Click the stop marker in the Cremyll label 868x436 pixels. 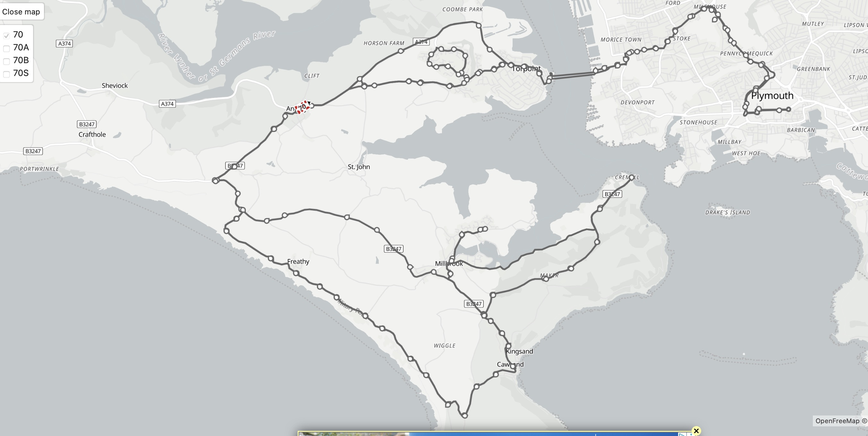pyautogui.click(x=632, y=177)
